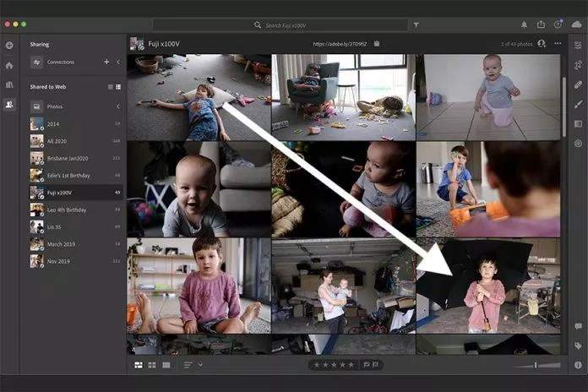Screen dimensions: 588x392
Task: Select the Radial Gradient circle icon
Action: click(578, 144)
